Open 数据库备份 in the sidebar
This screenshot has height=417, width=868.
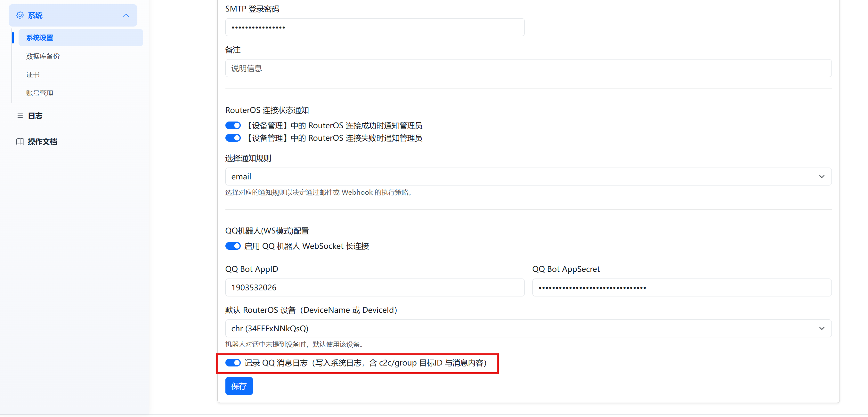point(43,56)
